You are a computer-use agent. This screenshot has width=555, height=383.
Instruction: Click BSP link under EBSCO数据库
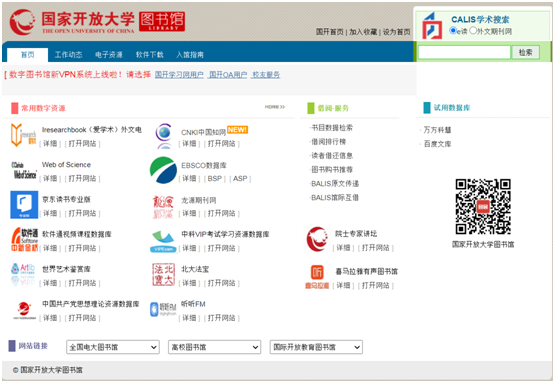coord(214,178)
